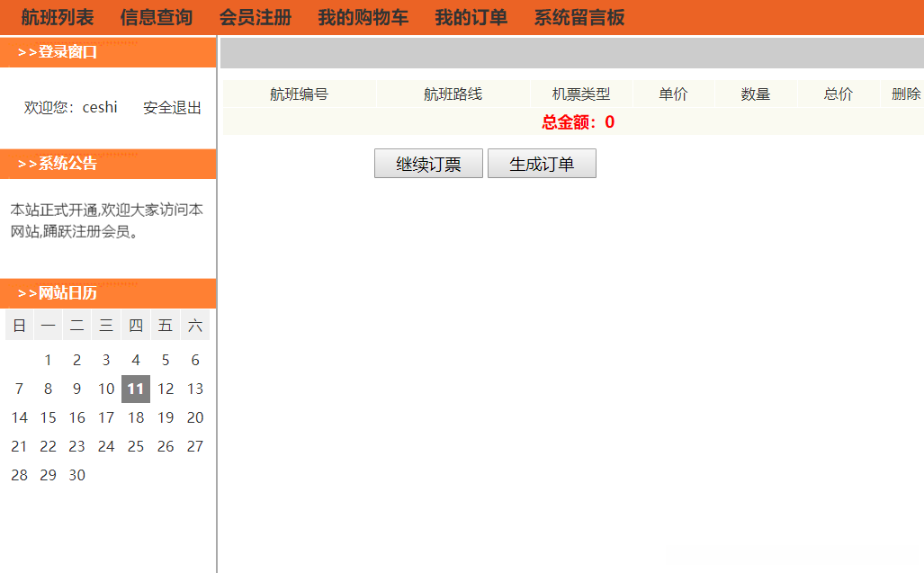Click the 登录窗口 panel header
Screen dimensions: 924x573
coord(109,52)
